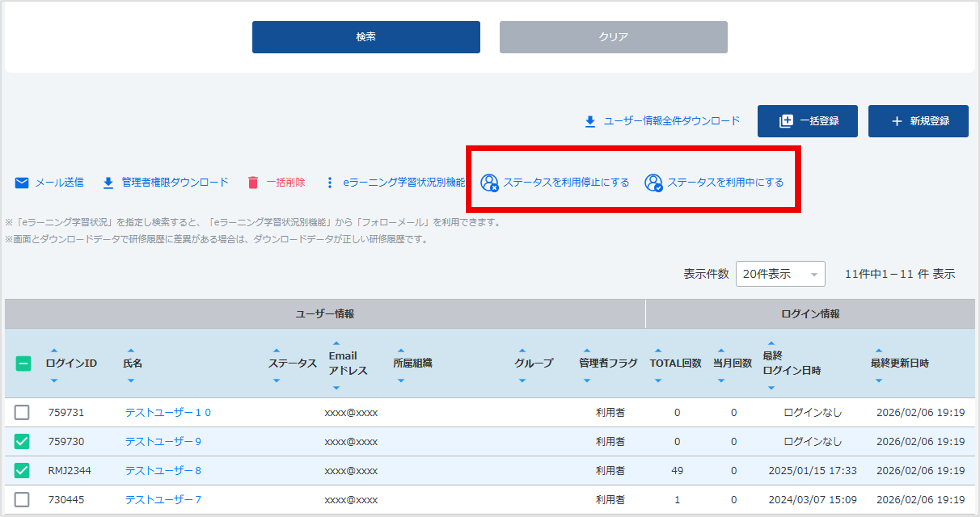The height and width of the screenshot is (517, 980).
Task: Click the ステータス column header
Action: click(x=292, y=363)
